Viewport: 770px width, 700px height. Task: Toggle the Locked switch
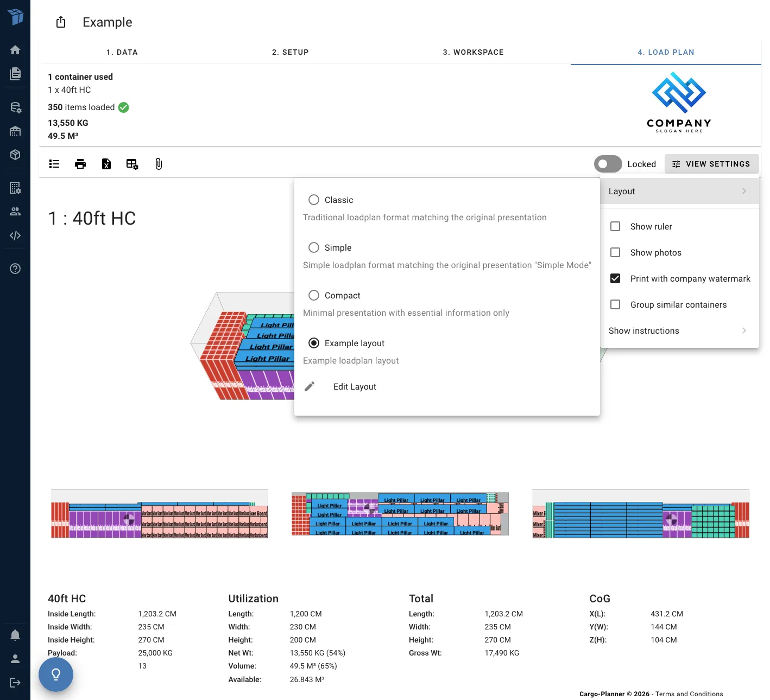[608, 163]
